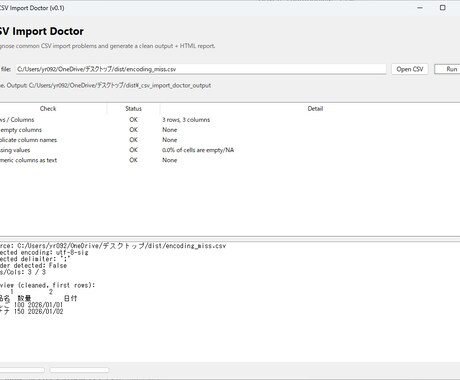Click the None detail for numeric columns as text
The width and height of the screenshot is (460, 380).
point(169,160)
